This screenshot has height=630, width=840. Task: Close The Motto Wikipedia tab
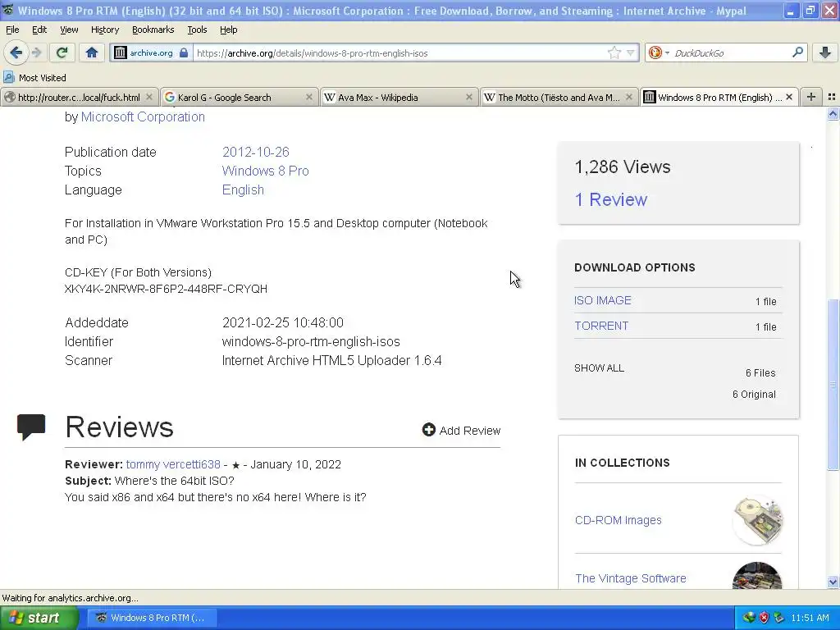(x=629, y=97)
